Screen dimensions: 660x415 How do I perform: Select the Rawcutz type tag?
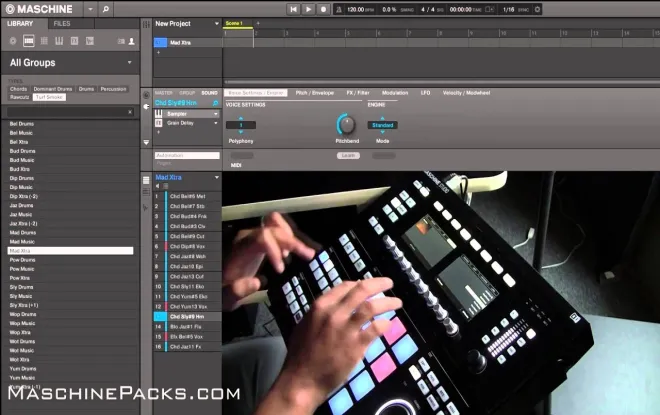click(20, 97)
